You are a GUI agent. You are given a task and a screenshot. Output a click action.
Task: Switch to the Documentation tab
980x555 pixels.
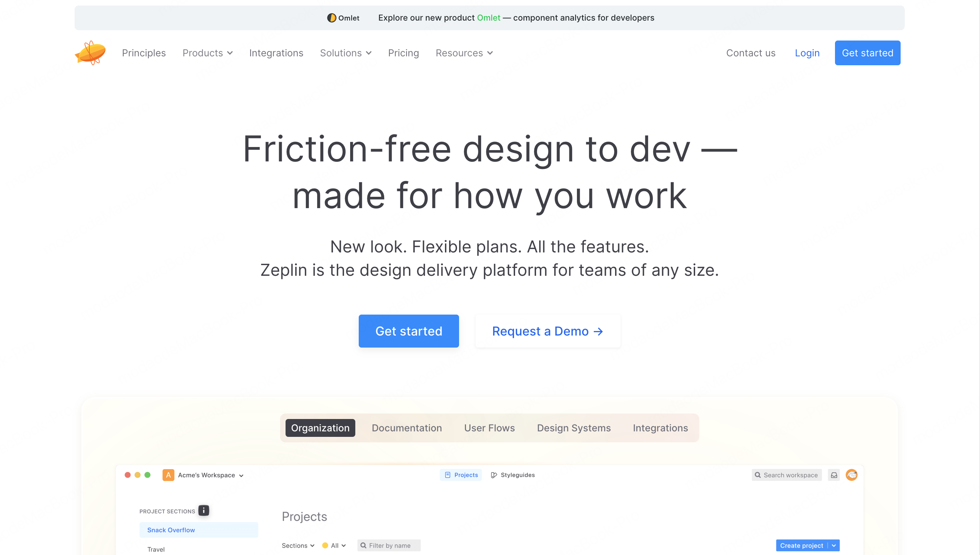point(407,428)
